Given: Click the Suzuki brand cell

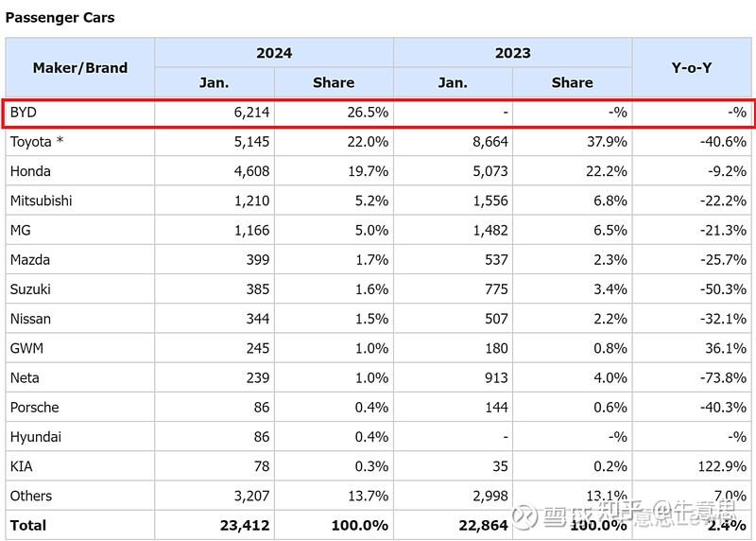Looking at the screenshot, I should (x=80, y=289).
